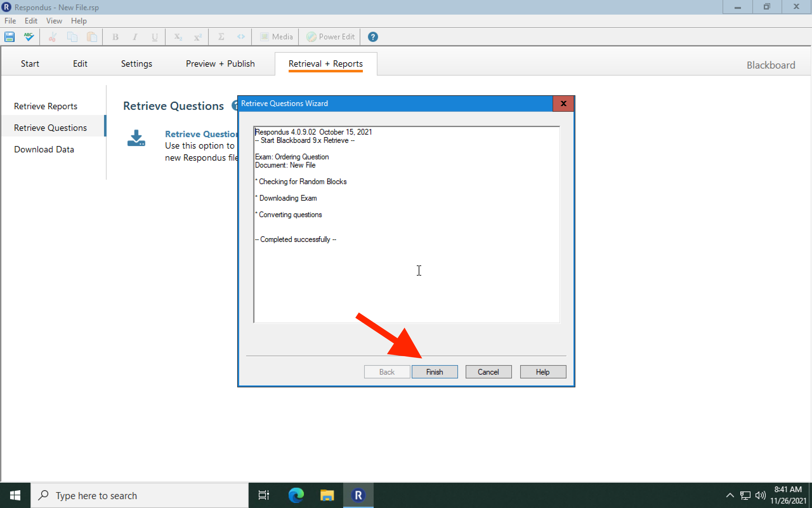Viewport: 812px width, 508px height.
Task: Apply Superscript formatting icon
Action: 198,37
